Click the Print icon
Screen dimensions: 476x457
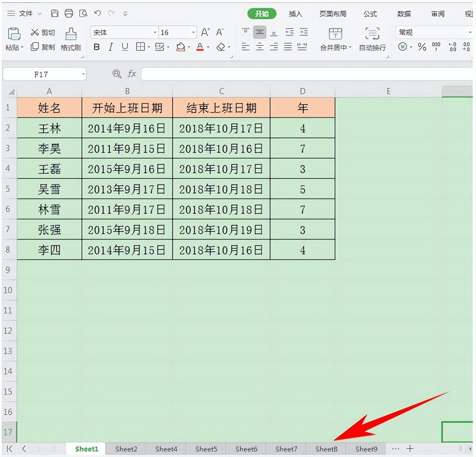tap(69, 13)
